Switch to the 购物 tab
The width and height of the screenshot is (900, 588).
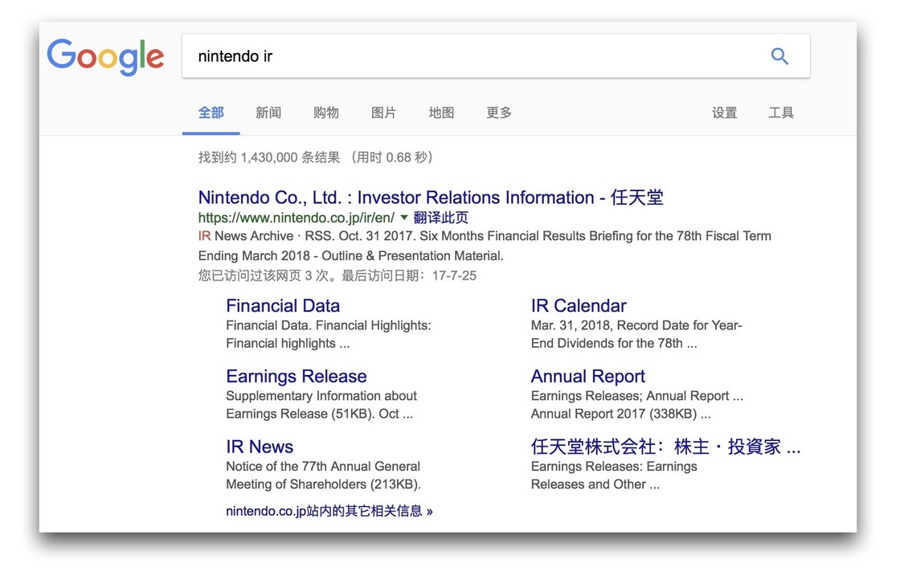325,112
